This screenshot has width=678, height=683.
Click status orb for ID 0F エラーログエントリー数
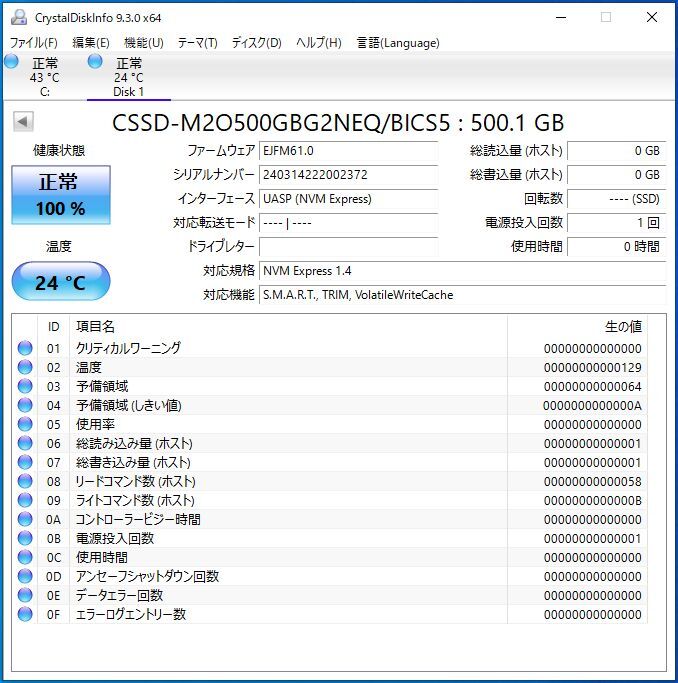[x=25, y=614]
